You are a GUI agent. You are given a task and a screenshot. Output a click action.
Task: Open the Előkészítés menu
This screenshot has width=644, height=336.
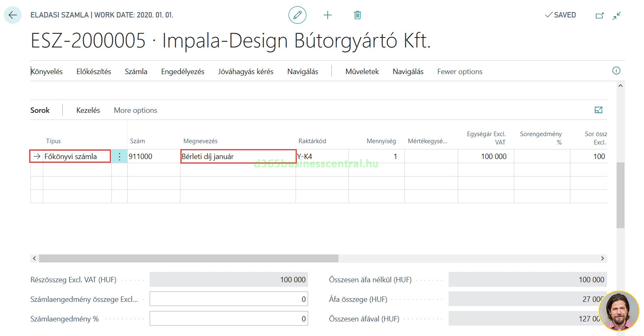tap(94, 72)
